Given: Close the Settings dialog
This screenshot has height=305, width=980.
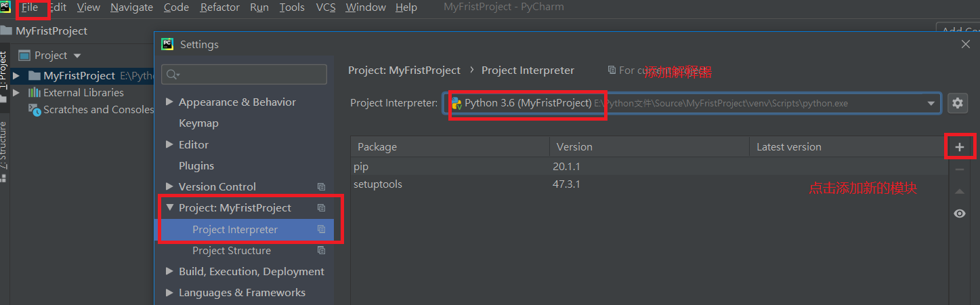Looking at the screenshot, I should coord(966,44).
